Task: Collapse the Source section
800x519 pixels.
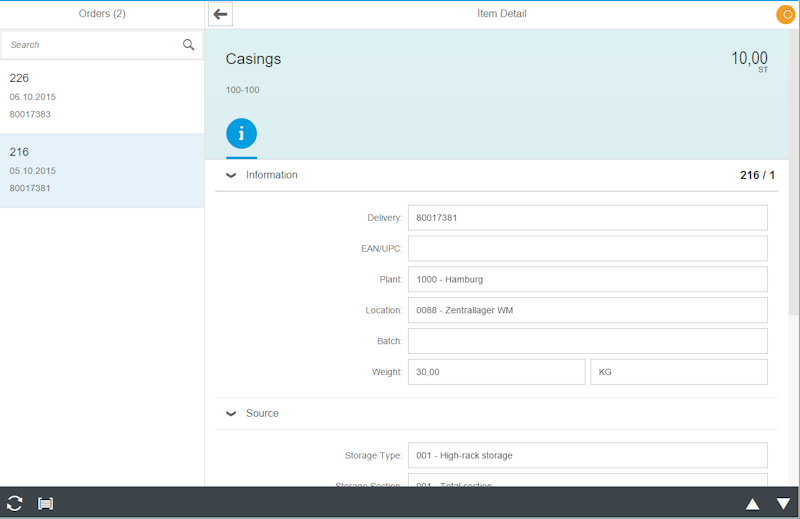Action: point(231,413)
